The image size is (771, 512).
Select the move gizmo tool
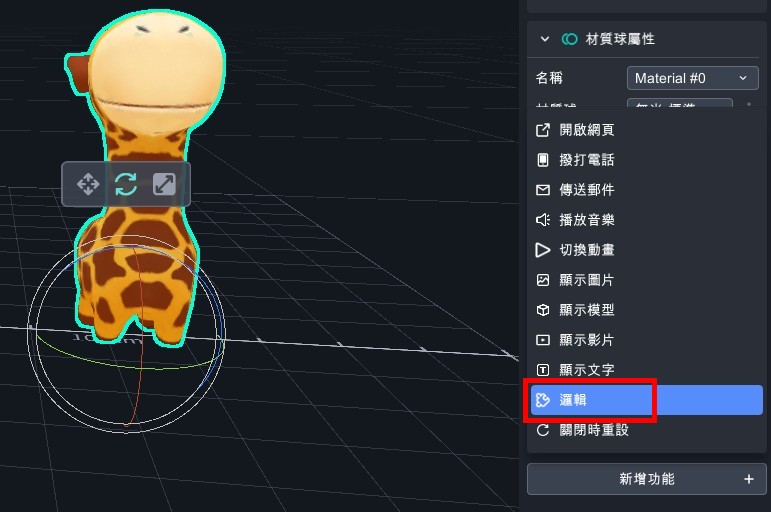point(87,184)
